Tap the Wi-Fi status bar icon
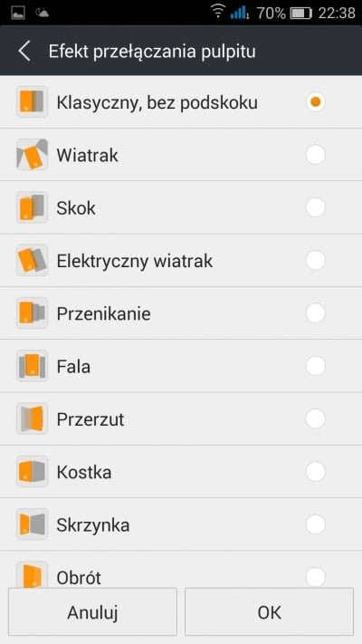 (x=218, y=12)
